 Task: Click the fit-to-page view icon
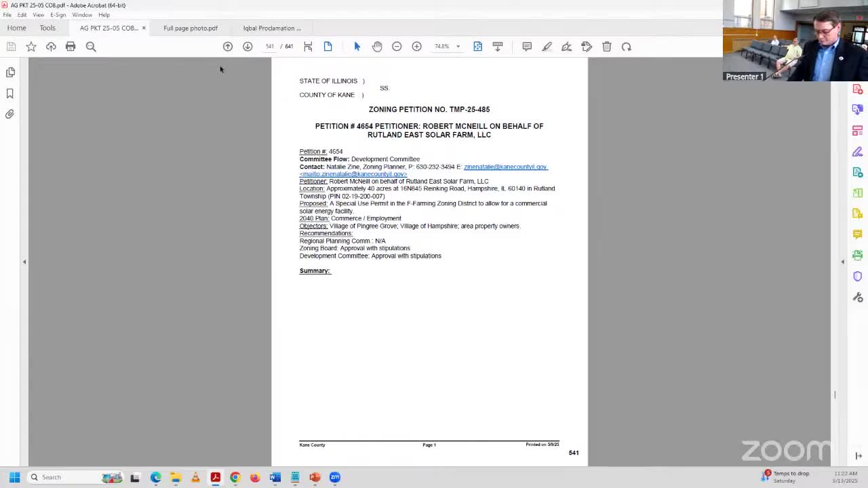click(x=308, y=46)
